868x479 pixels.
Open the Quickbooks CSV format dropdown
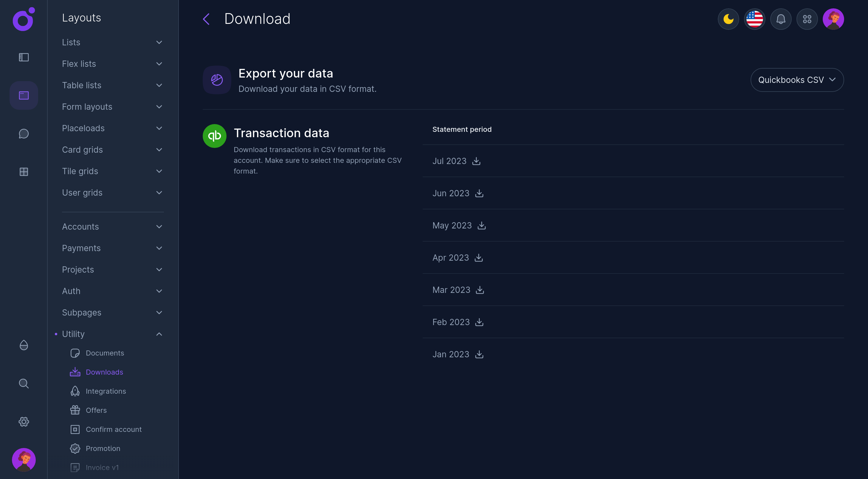click(797, 80)
